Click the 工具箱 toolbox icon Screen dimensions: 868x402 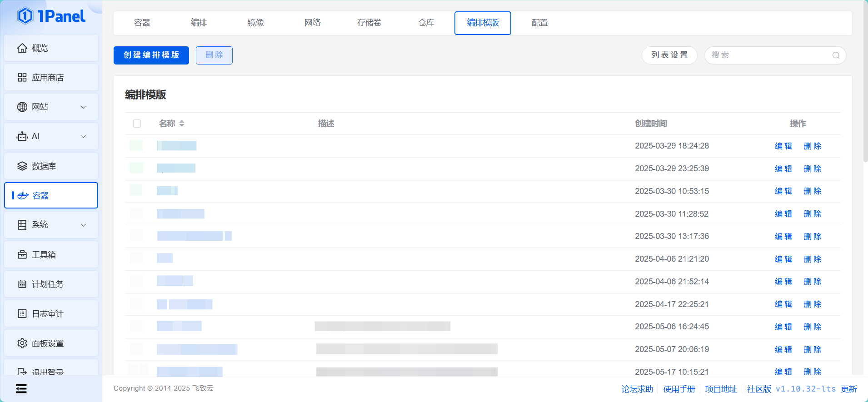[x=22, y=255]
